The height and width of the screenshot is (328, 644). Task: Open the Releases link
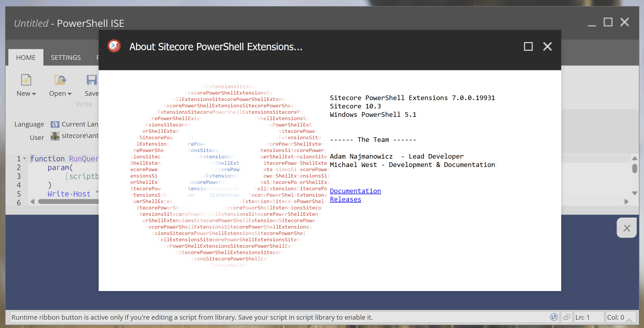pyautogui.click(x=345, y=199)
